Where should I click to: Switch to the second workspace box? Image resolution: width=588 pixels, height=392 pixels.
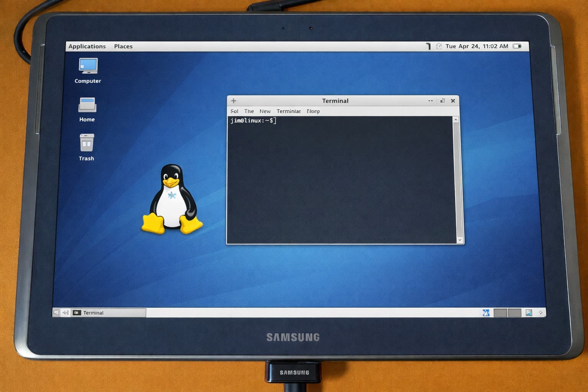coord(514,313)
